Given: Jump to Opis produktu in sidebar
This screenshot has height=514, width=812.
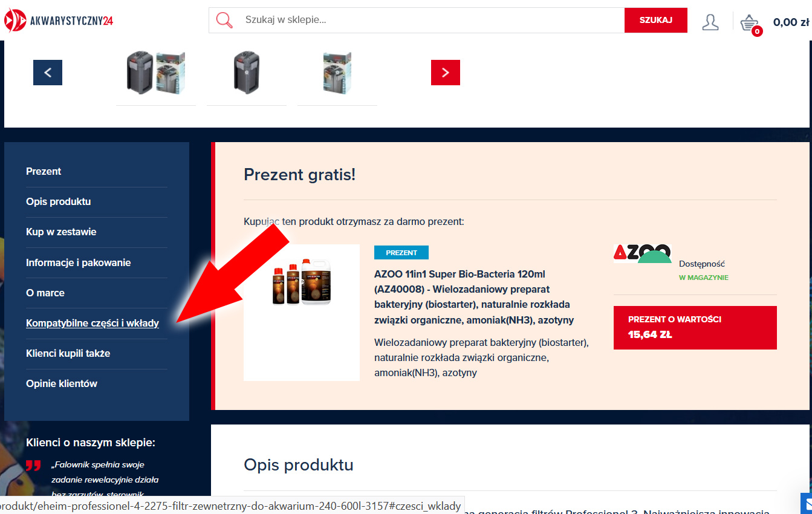Looking at the screenshot, I should click(58, 201).
